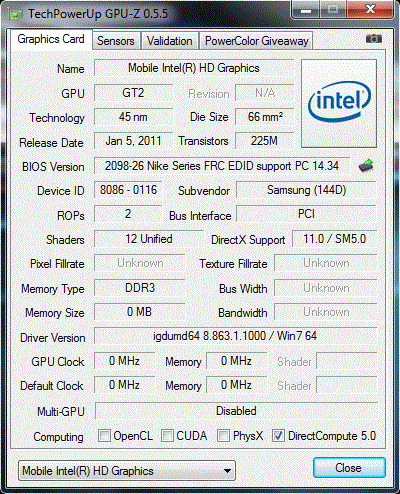Enable the OpenCL checkbox

(x=104, y=435)
